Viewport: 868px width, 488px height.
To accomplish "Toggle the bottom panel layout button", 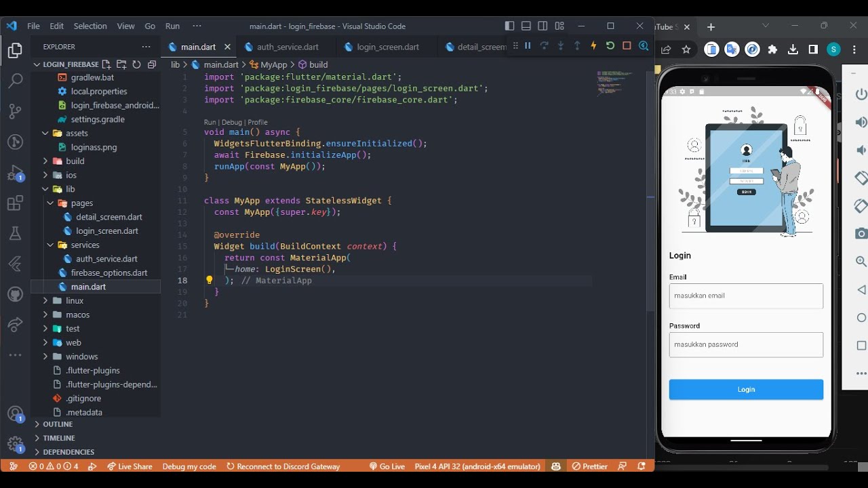I will tap(526, 26).
